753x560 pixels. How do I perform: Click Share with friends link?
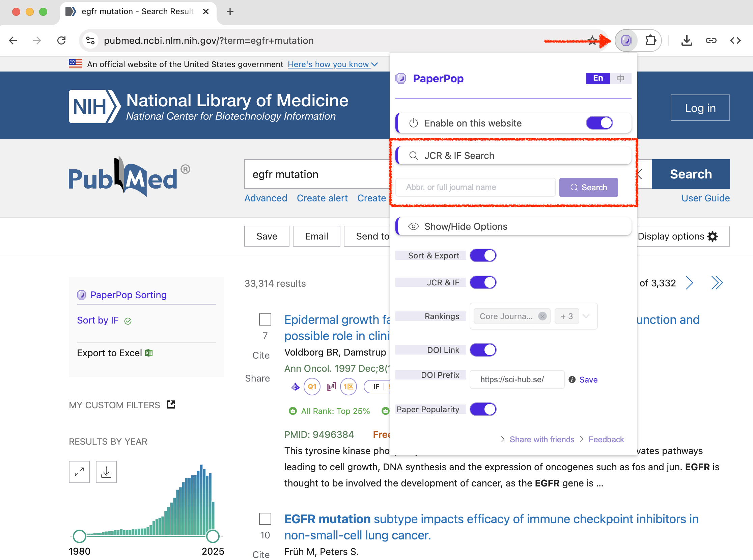point(542,439)
